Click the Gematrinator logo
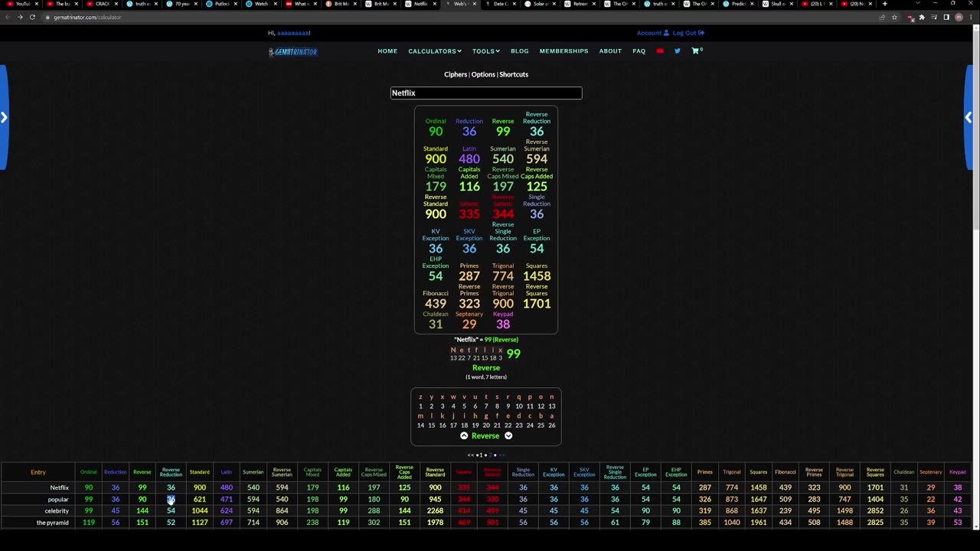This screenshot has width=980, height=551. (292, 52)
